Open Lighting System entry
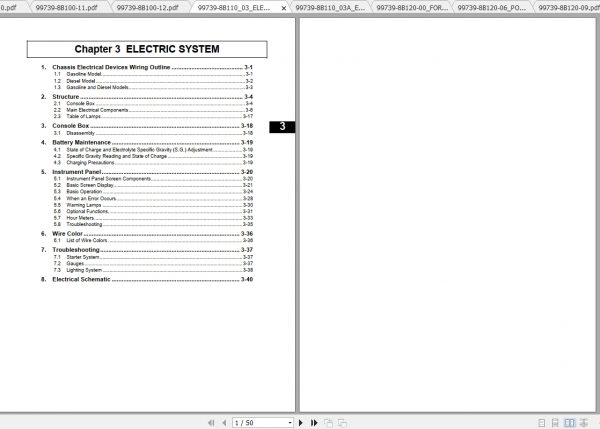Screen dimensions: 600x429 (153, 270)
